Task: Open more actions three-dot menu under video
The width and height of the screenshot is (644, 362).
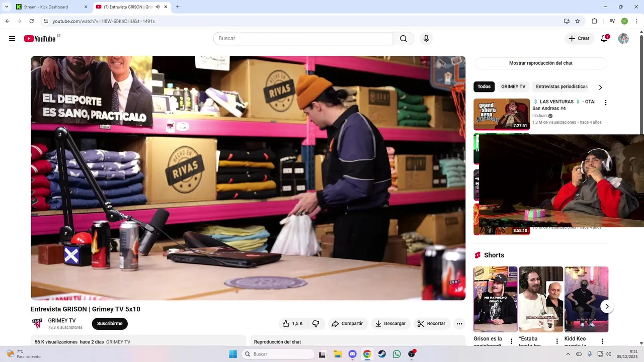Action: click(459, 324)
